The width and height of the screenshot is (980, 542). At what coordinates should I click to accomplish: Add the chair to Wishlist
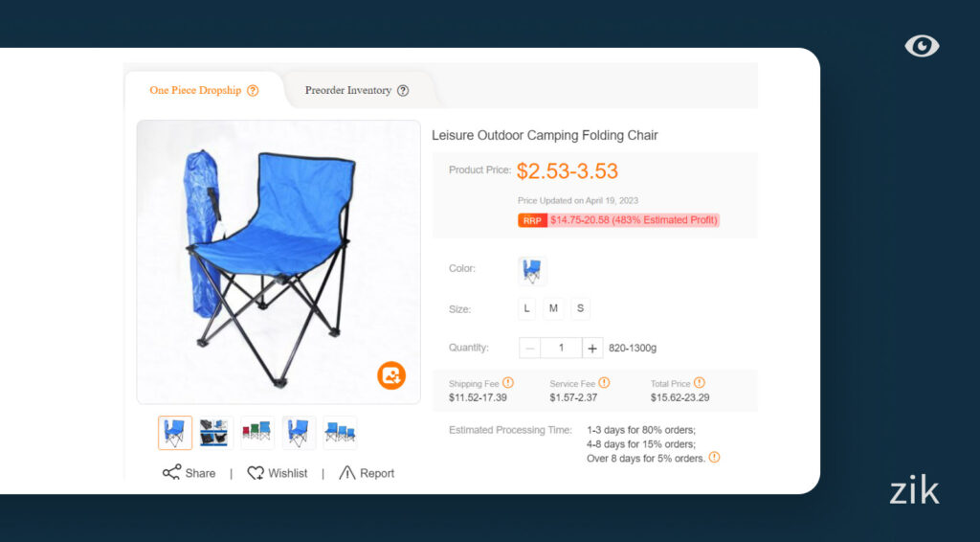point(278,473)
